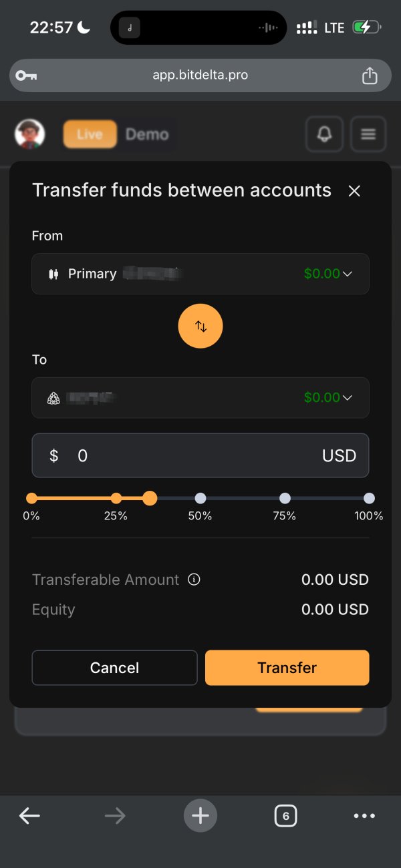Switch to Demo mode
This screenshot has height=868, width=401.
point(147,134)
